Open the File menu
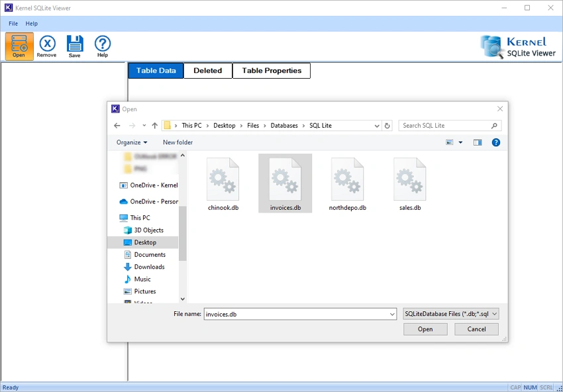The image size is (563, 392). [13, 24]
